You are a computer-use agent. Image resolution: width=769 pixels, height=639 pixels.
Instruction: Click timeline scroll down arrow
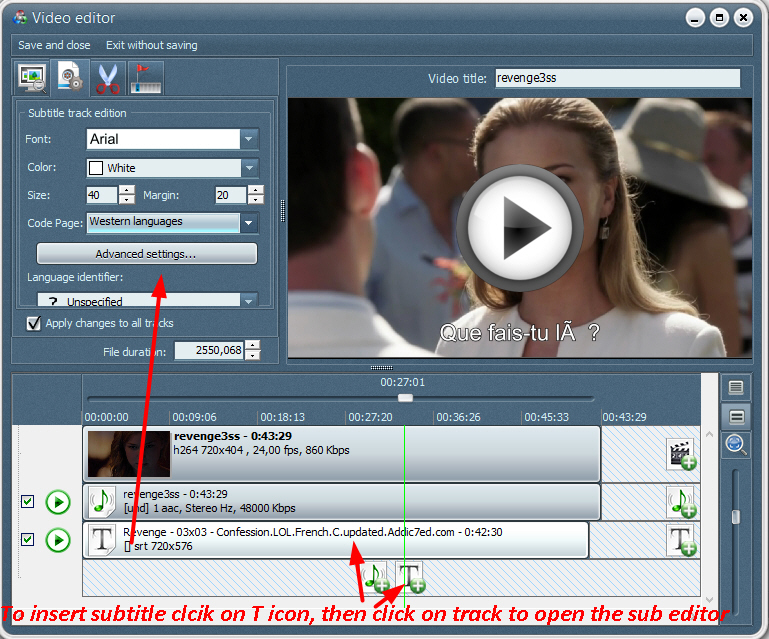click(x=709, y=599)
